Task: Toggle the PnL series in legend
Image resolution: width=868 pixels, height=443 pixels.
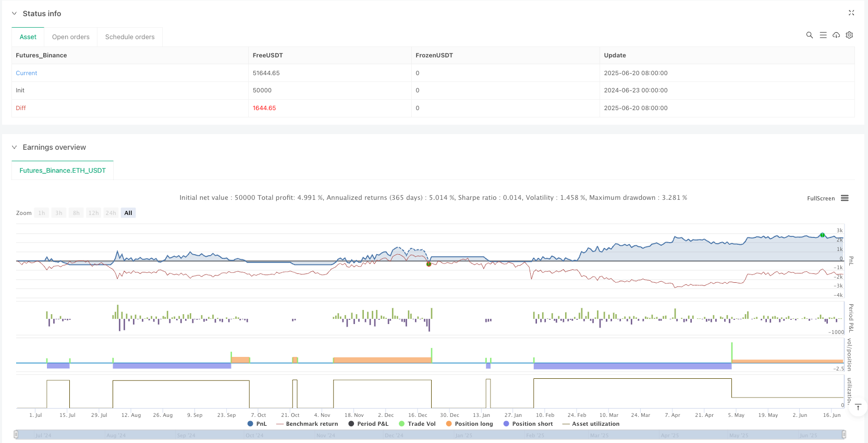Action: pos(257,424)
